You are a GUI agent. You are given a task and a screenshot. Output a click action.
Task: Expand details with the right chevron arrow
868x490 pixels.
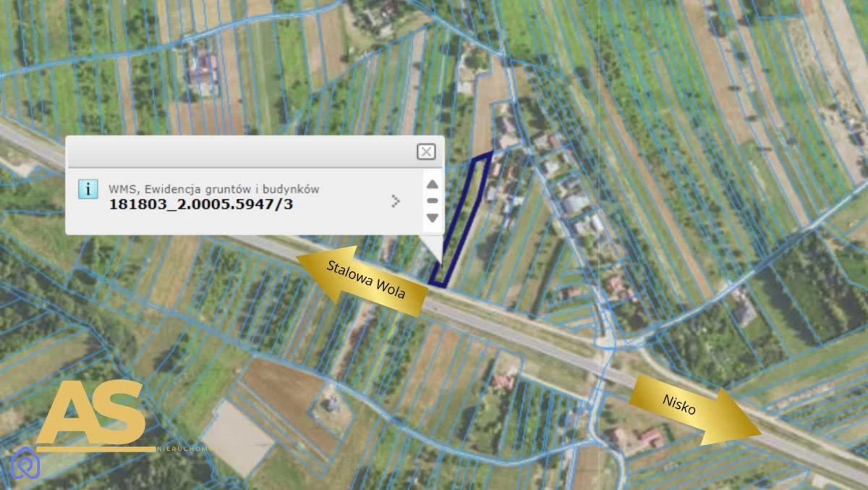(396, 200)
